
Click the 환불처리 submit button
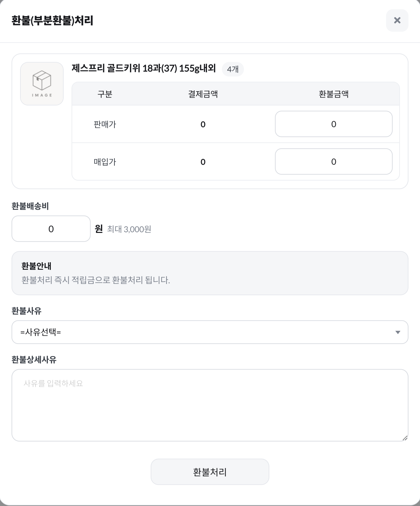click(210, 472)
